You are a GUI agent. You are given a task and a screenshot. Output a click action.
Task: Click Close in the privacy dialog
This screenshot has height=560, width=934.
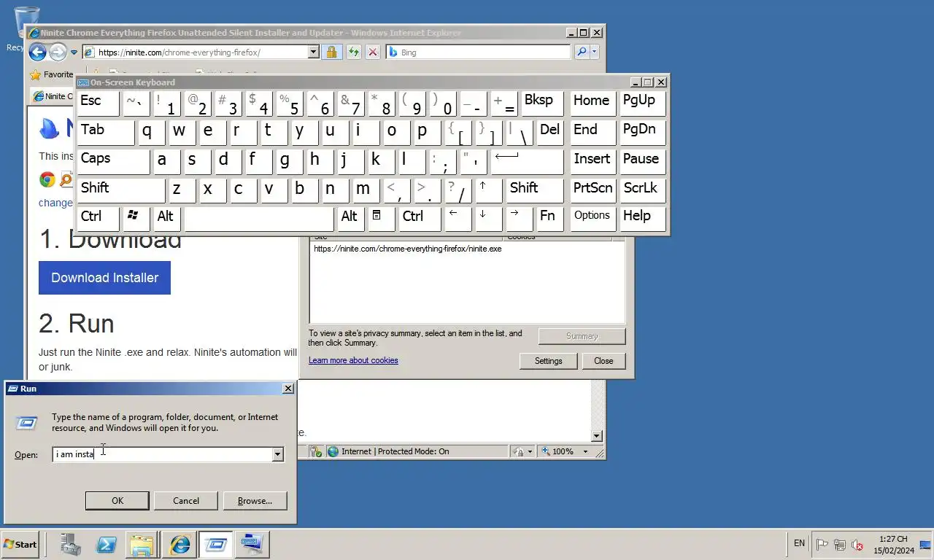coord(603,361)
